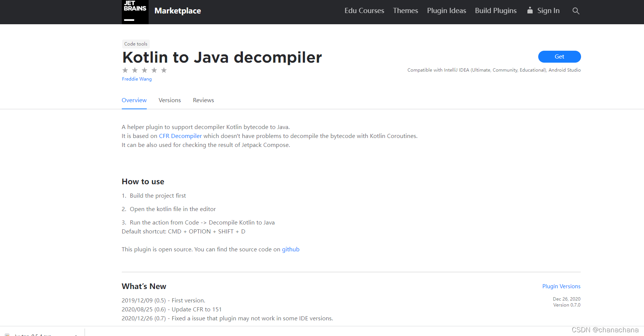
Task: Click the "What's New" heading
Action: [x=144, y=286]
